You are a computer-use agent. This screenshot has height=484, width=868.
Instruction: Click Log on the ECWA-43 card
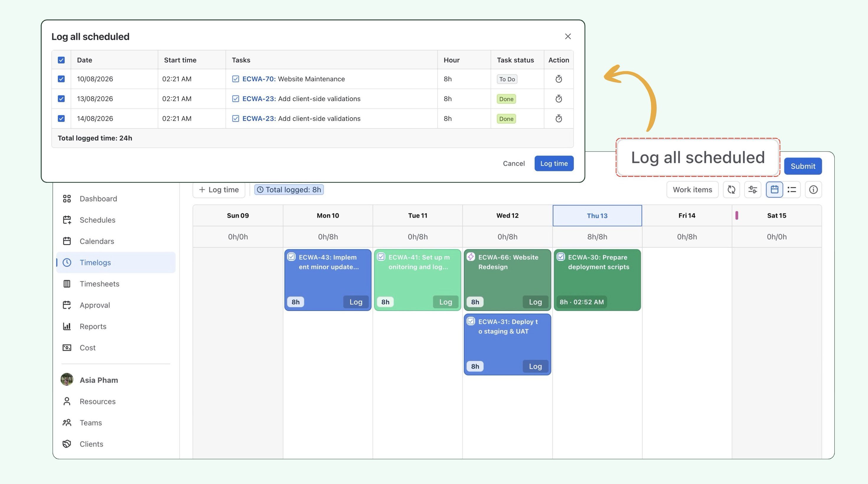(355, 302)
